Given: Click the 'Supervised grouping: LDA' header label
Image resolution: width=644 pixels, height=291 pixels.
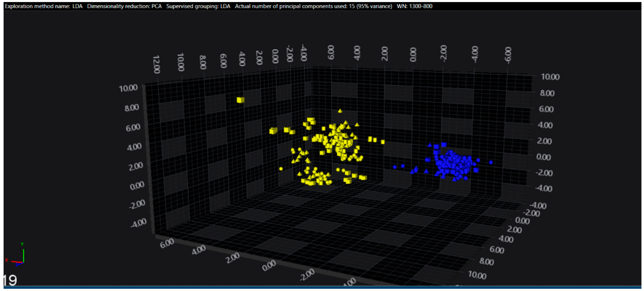Looking at the screenshot, I should click(198, 6).
